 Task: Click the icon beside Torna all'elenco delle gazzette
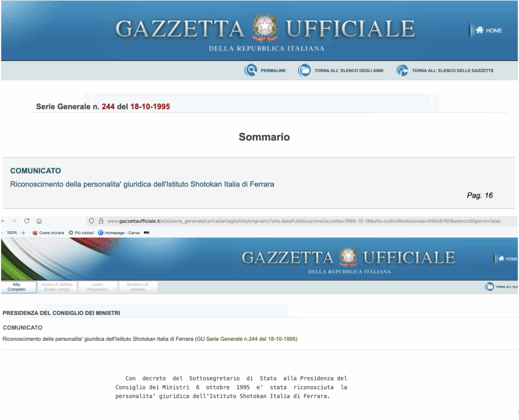[402, 70]
